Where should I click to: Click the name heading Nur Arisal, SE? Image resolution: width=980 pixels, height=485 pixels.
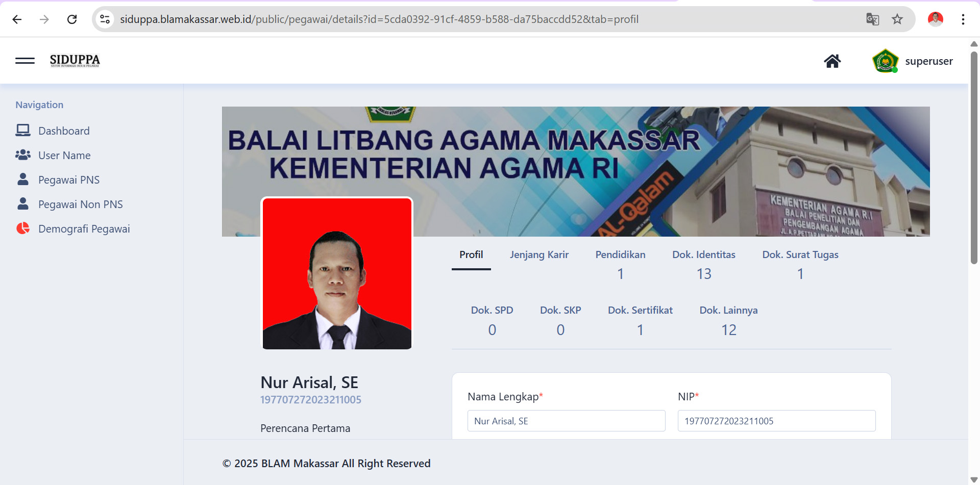309,382
